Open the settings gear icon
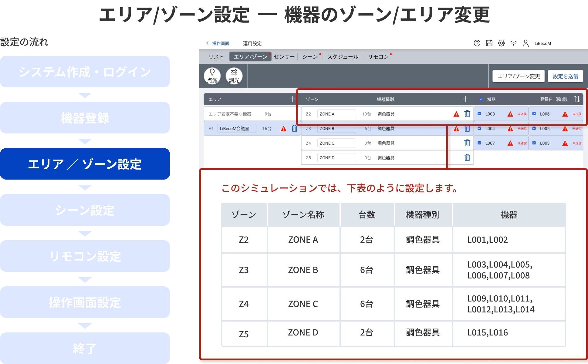 501,43
